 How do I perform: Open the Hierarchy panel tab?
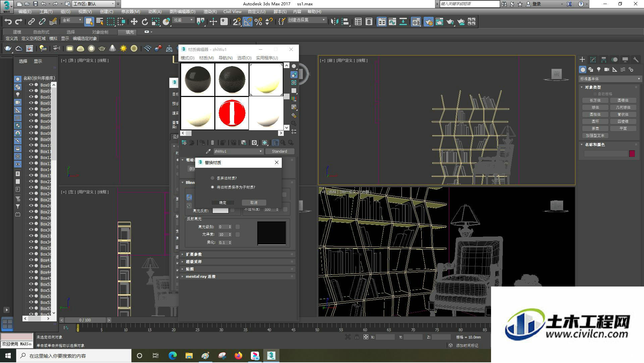click(x=604, y=59)
